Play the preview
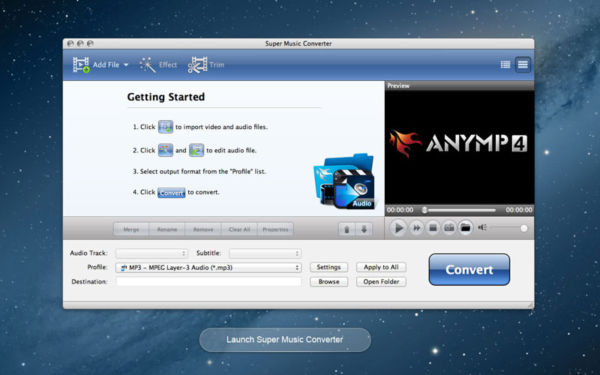This screenshot has height=375, width=600. (x=398, y=228)
